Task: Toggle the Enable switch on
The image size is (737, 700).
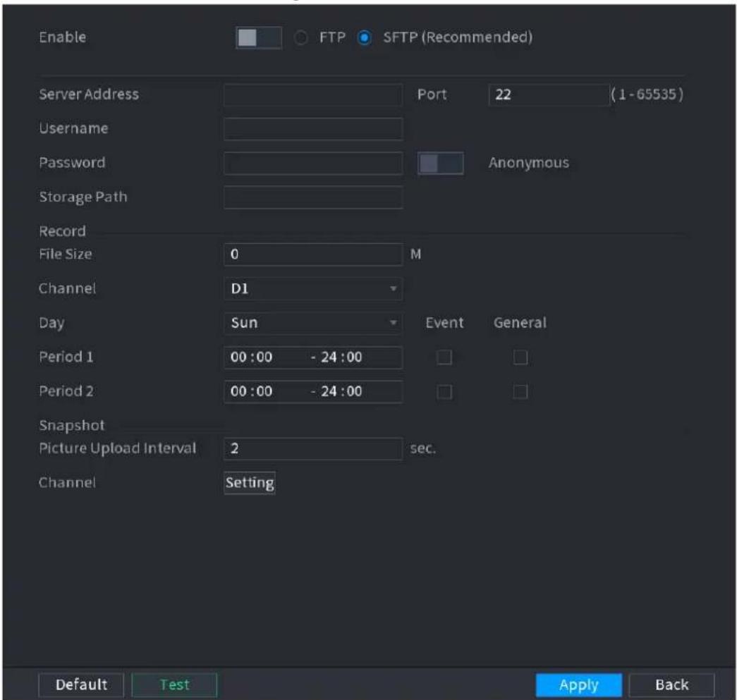Action: (259, 37)
